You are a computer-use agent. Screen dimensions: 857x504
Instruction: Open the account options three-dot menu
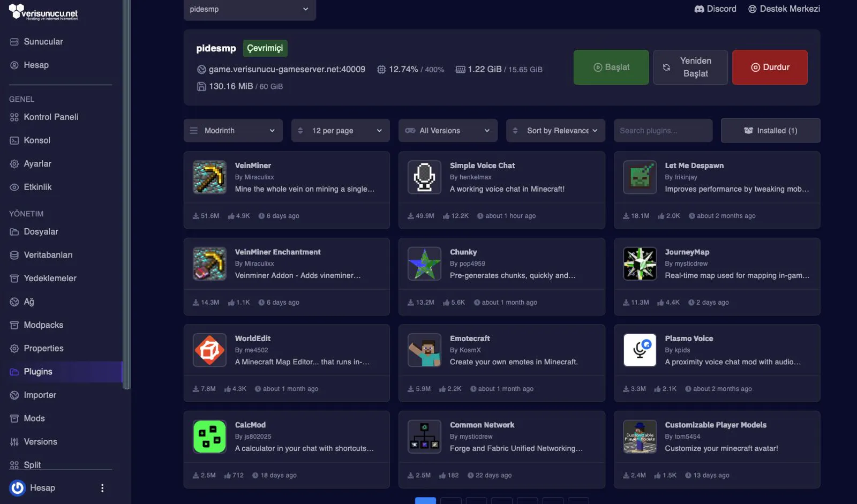(102, 488)
